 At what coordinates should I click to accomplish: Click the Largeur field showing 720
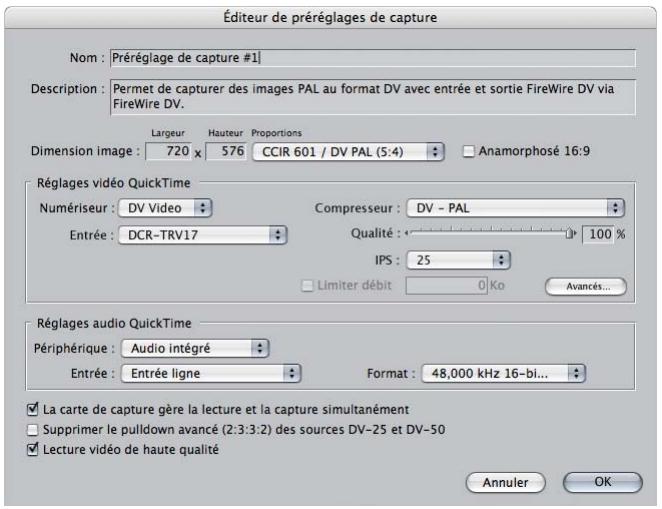click(168, 151)
